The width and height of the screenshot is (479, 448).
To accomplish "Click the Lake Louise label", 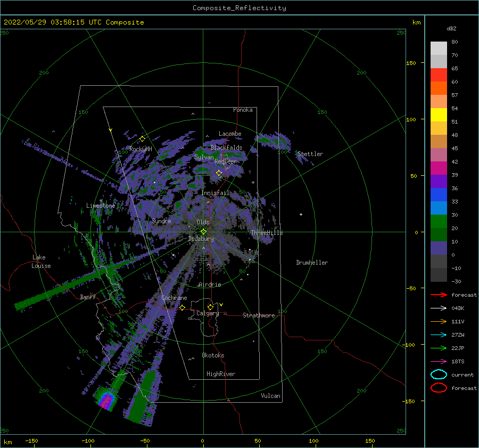I will [41, 262].
